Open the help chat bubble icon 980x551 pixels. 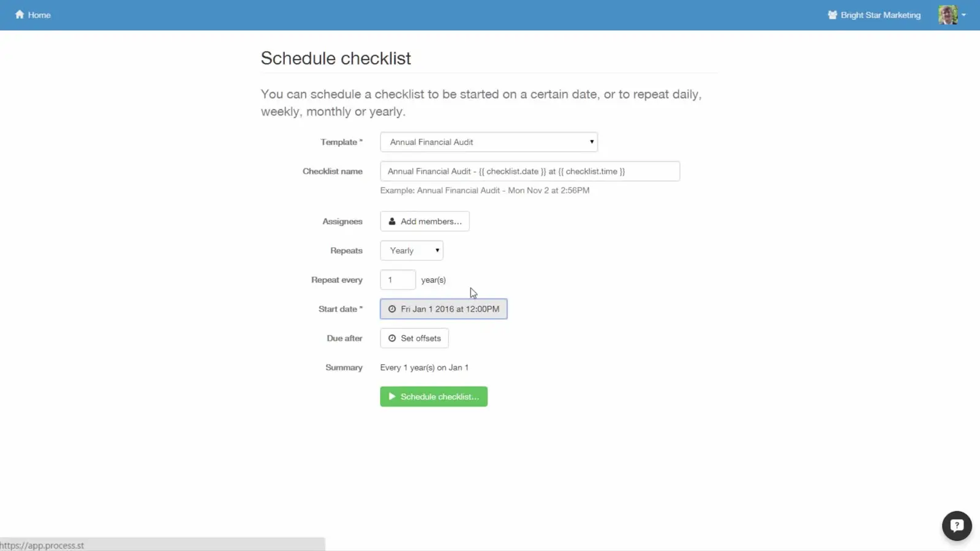(x=957, y=526)
